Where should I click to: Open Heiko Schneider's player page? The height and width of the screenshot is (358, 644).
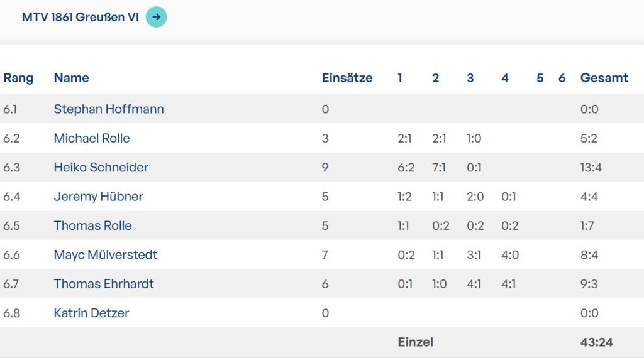[101, 168]
